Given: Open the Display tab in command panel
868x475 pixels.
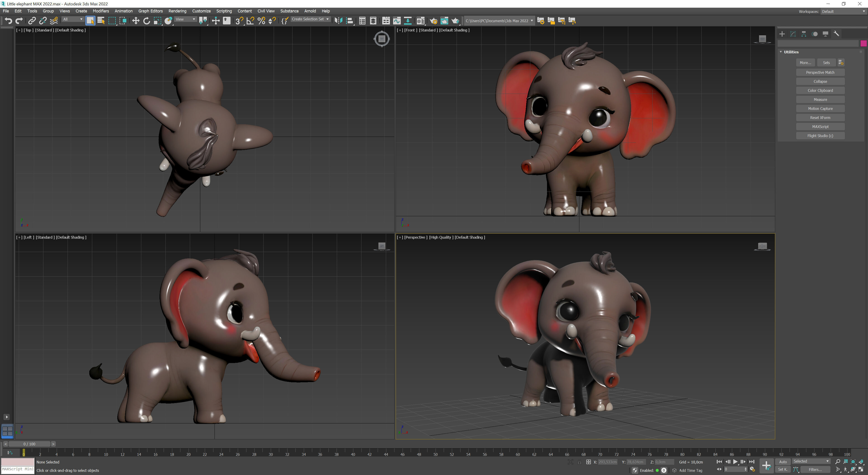Looking at the screenshot, I should [x=825, y=34].
